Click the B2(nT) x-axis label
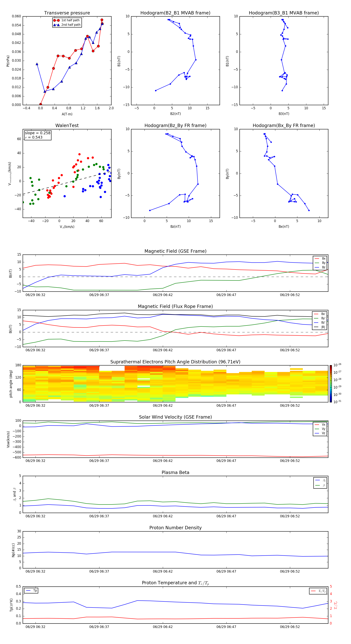351x644 pixels. click(175, 114)
